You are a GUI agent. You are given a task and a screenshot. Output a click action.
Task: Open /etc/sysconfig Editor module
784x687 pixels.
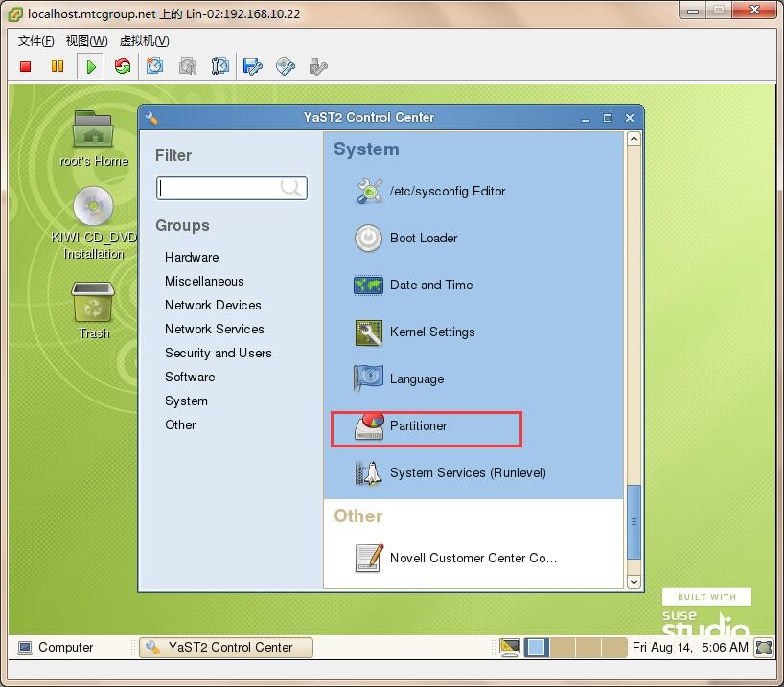click(430, 192)
